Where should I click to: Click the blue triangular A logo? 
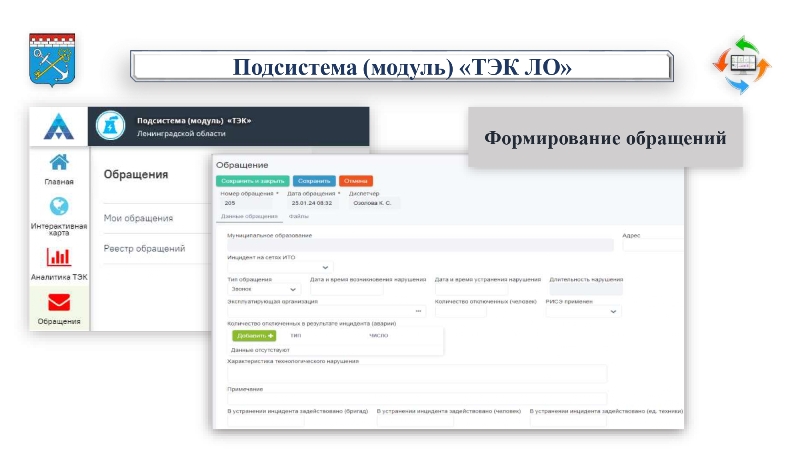pyautogui.click(x=59, y=127)
